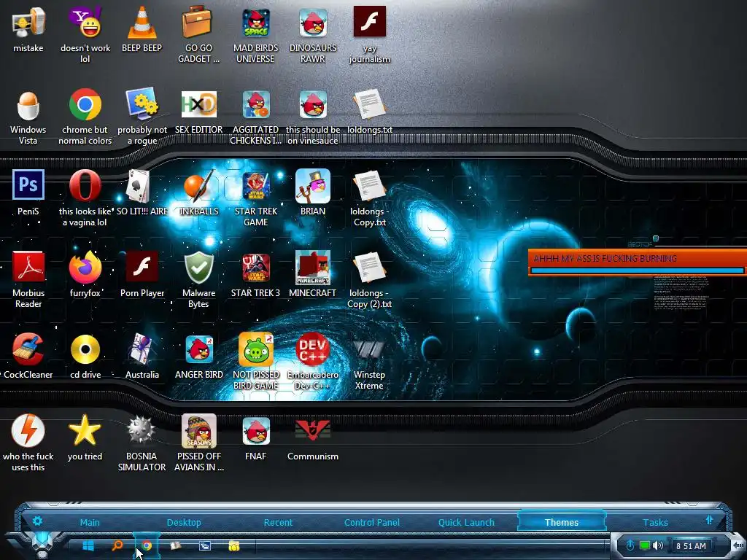The image size is (747, 560).
Task: Click the Chrome icon in the taskbar
Action: click(x=147, y=545)
